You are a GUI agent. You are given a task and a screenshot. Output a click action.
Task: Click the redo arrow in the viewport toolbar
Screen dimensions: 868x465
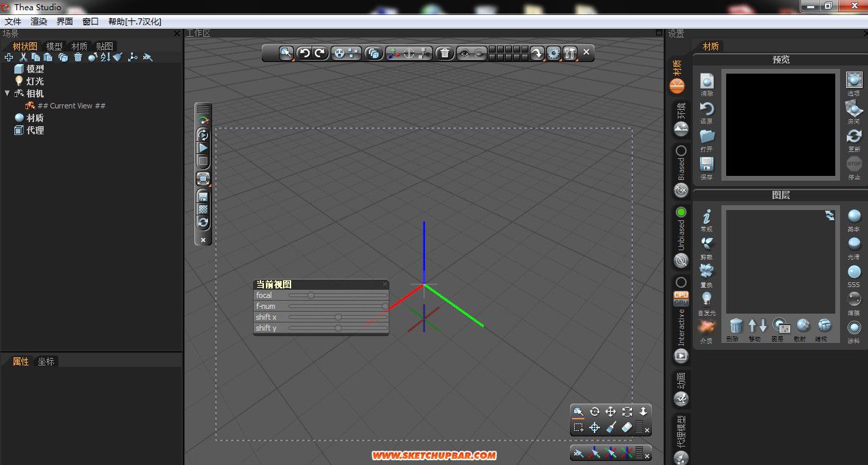pyautogui.click(x=320, y=52)
